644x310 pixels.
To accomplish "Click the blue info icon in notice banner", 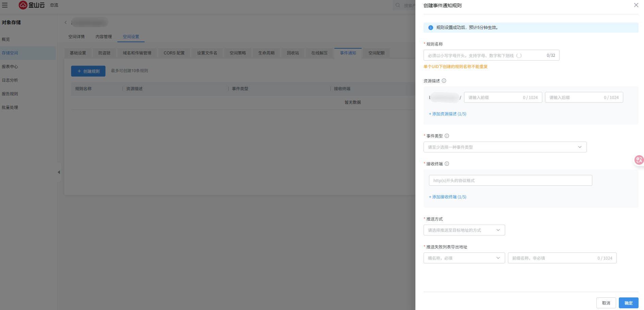I will tap(431, 28).
